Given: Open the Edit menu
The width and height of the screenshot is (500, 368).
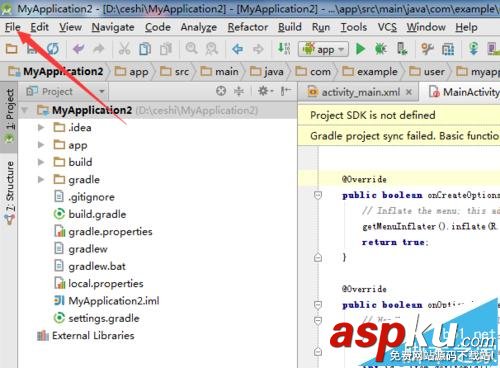Looking at the screenshot, I should coord(39,27).
